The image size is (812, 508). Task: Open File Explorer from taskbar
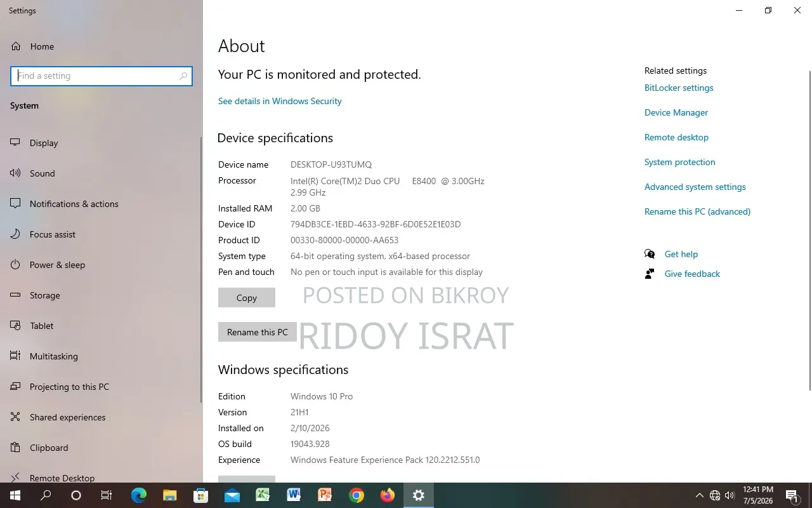click(x=169, y=495)
